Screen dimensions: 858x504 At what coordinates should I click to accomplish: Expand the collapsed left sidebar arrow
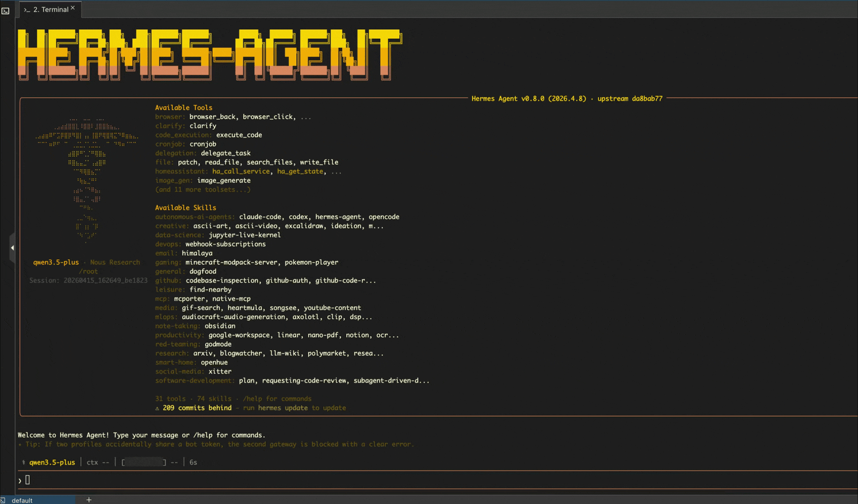12,248
